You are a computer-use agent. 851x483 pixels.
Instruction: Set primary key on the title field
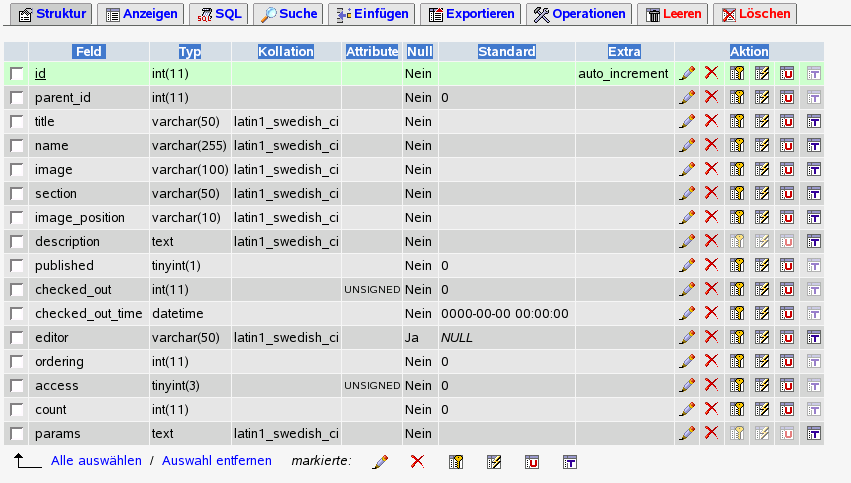[737, 121]
